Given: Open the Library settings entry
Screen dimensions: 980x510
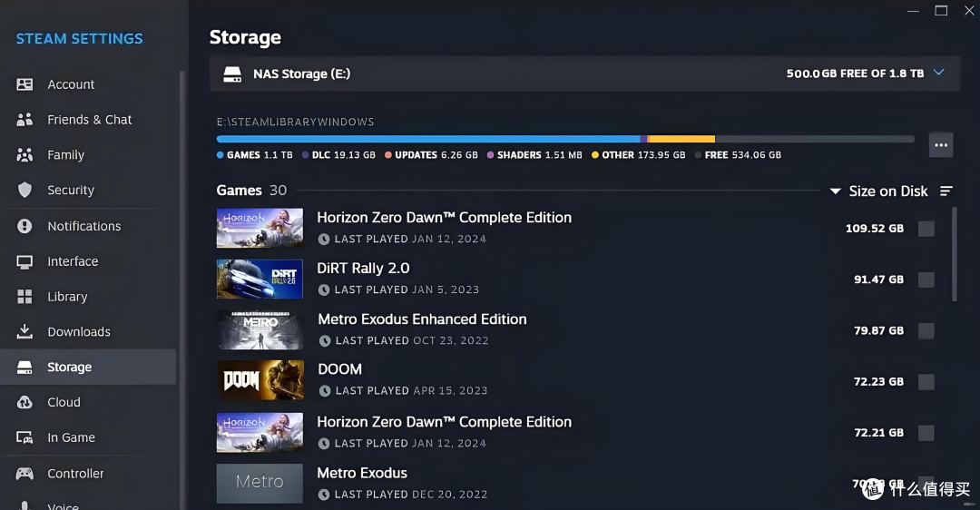Looking at the screenshot, I should tap(88, 297).
